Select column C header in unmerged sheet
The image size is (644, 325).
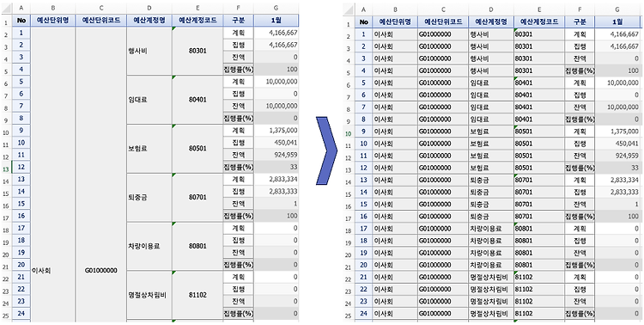tap(443, 9)
